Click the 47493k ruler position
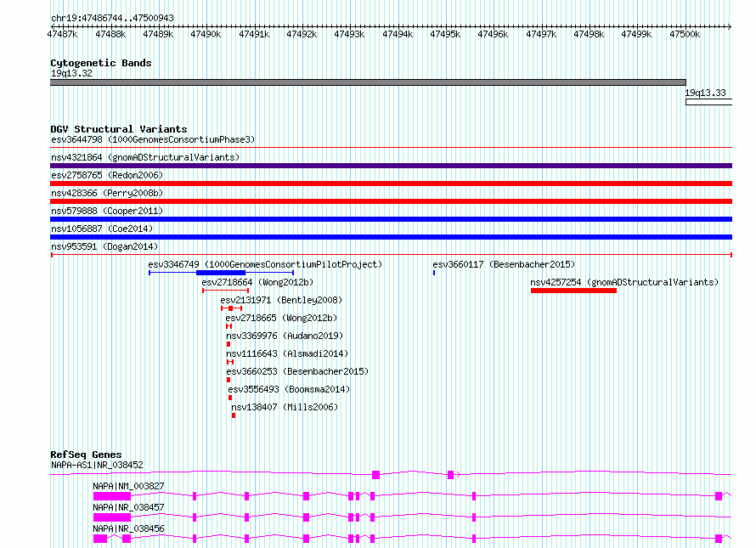The image size is (756, 548). [x=350, y=34]
